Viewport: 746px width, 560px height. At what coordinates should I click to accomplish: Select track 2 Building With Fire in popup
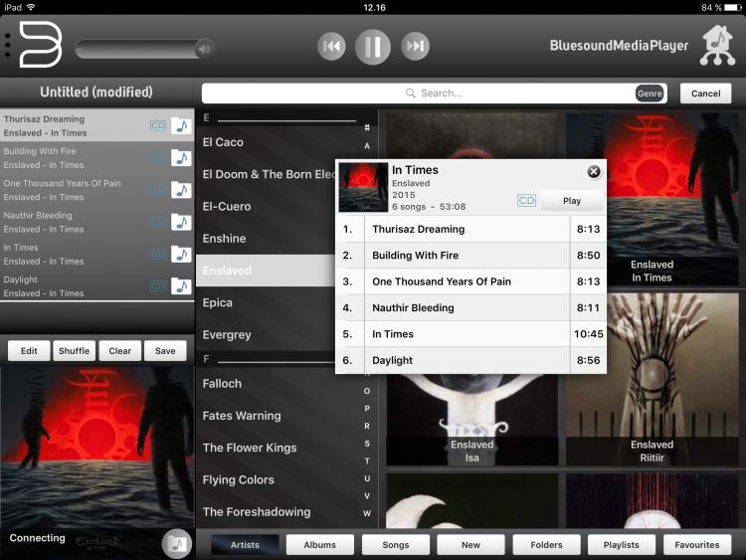click(x=471, y=255)
